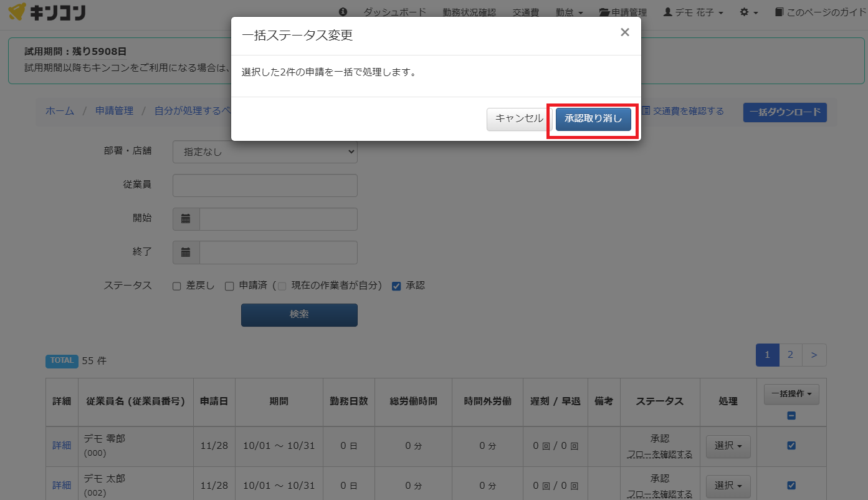Confirm with 承認取り消し button
This screenshot has height=500, width=868.
point(593,118)
